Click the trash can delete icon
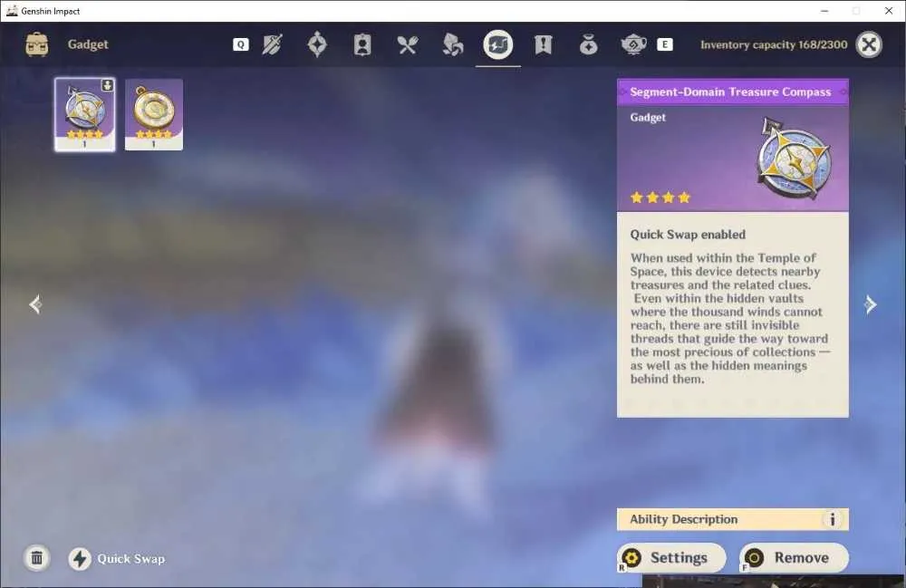 37,558
